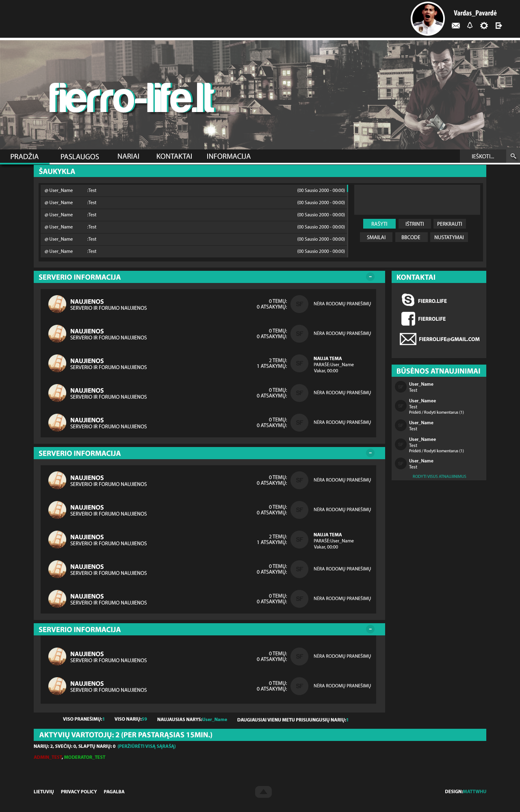Open newest member User_Name link in stats
Screen dimensions: 520x812
[214, 719]
